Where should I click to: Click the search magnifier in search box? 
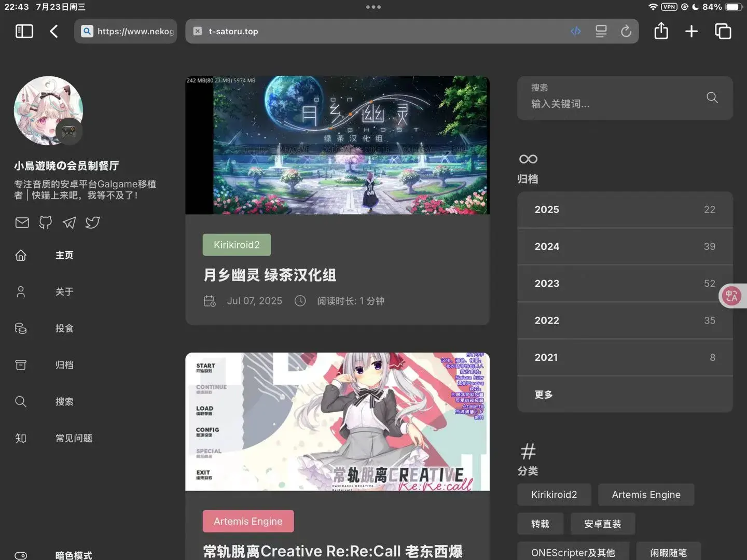(712, 97)
